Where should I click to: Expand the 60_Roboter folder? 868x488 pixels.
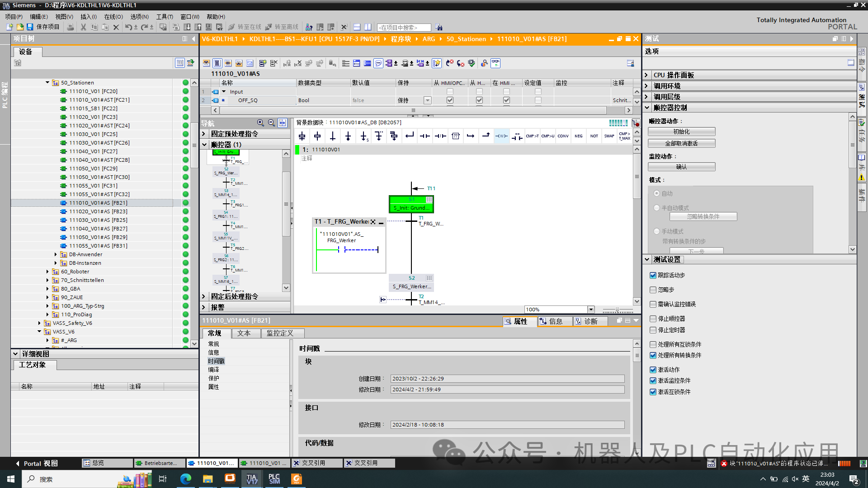pyautogui.click(x=47, y=272)
